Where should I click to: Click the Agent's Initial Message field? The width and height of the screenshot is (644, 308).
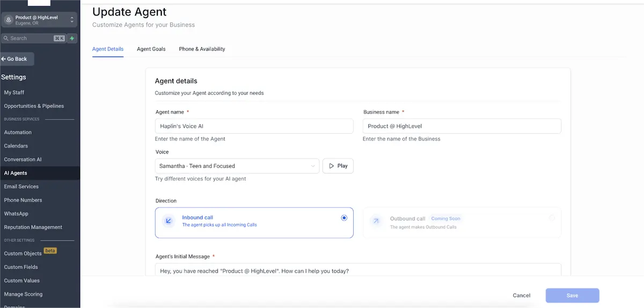[358, 269]
